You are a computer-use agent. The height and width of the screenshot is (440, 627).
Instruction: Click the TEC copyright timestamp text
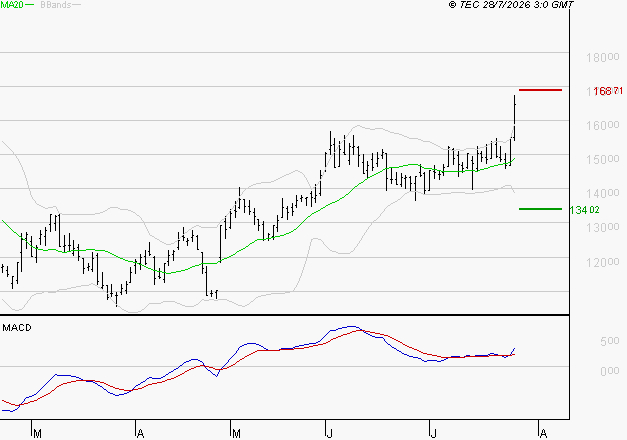point(511,5)
